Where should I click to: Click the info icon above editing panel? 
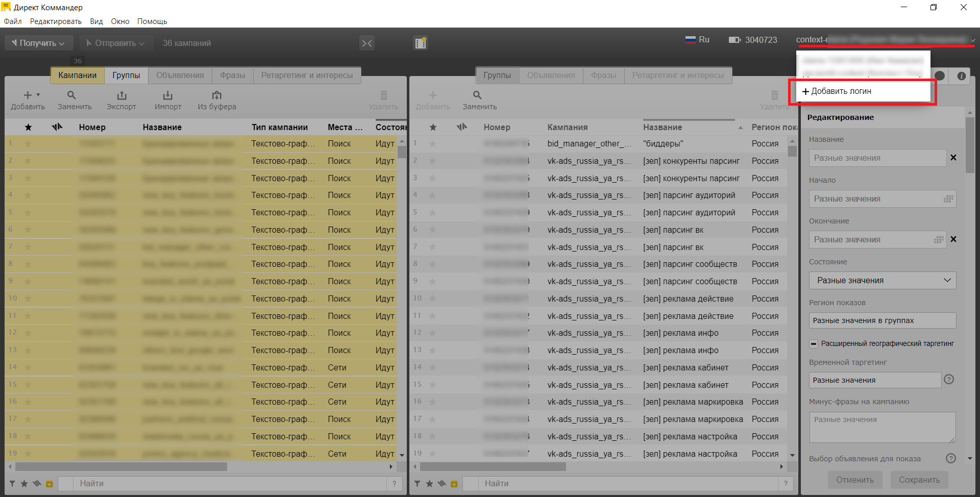[x=961, y=76]
